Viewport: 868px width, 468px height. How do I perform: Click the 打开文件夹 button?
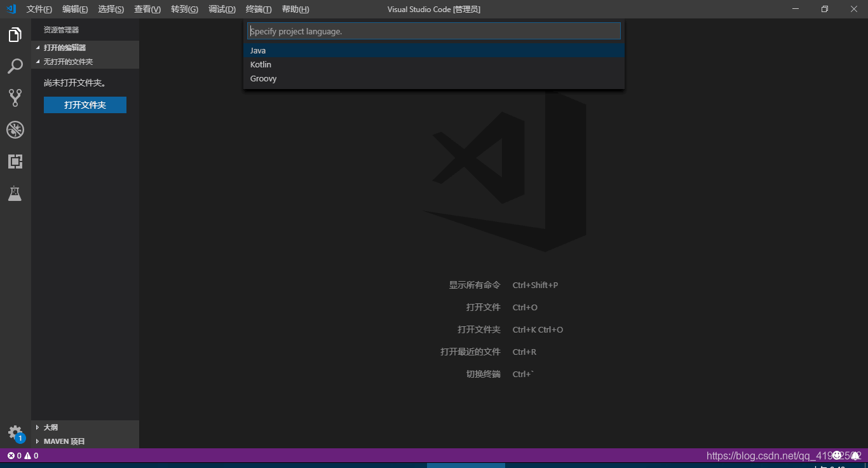[85, 105]
